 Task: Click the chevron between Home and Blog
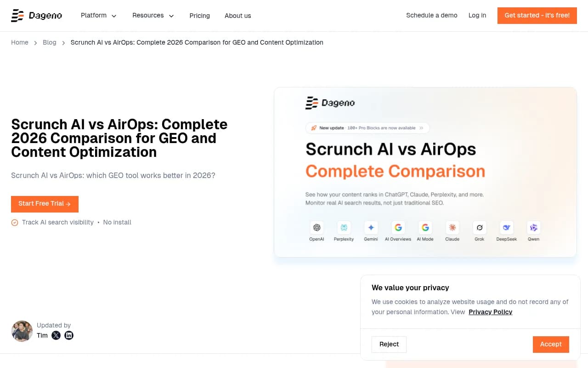coord(35,43)
